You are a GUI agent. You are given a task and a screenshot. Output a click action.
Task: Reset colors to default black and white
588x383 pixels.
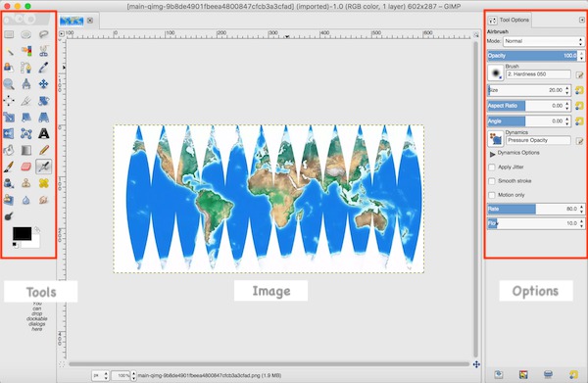pos(15,245)
